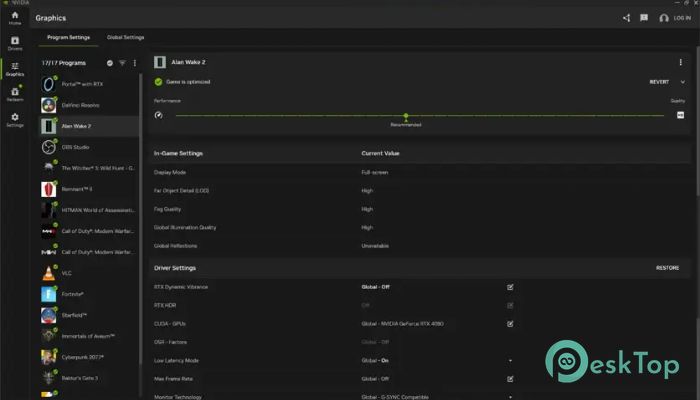The width and height of the screenshot is (700, 400).
Task: Edit the RTX Dynamic Vibrance setting
Action: [510, 287]
